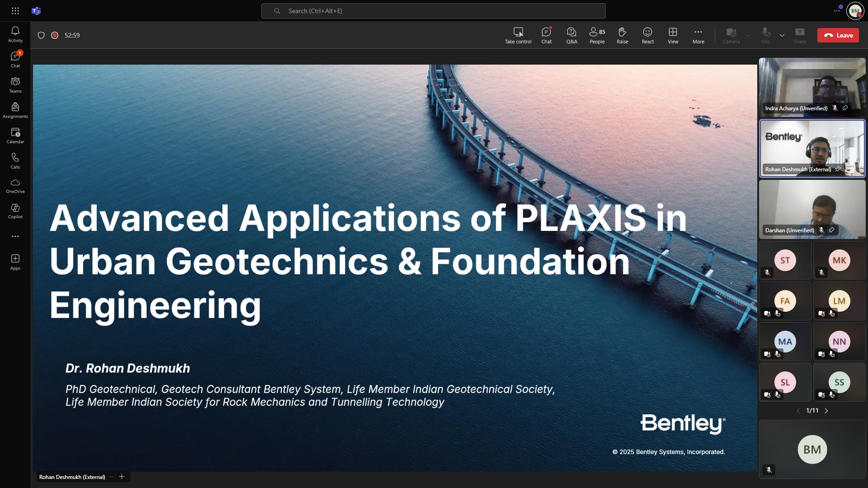Select the MA participant avatar
Image resolution: width=868 pixels, height=488 pixels.
pos(785,342)
